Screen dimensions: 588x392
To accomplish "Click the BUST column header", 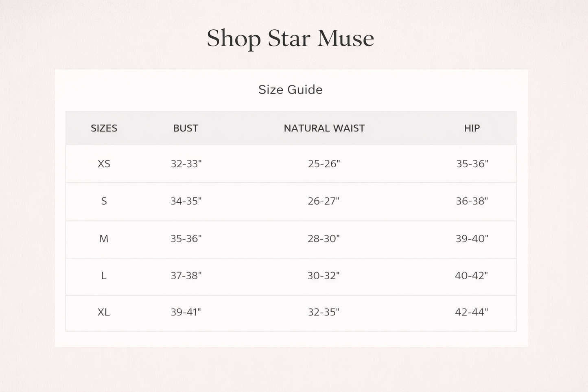I will tap(186, 128).
